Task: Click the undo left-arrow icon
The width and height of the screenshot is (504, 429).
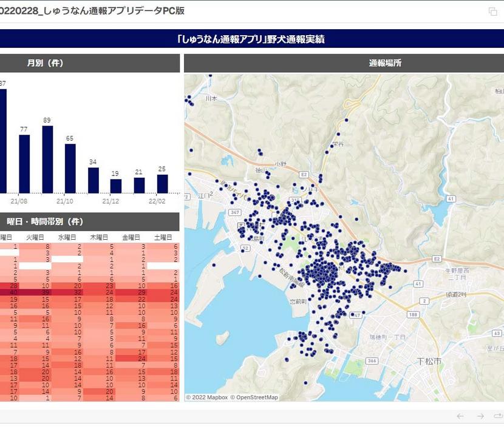Action: [x=460, y=416]
